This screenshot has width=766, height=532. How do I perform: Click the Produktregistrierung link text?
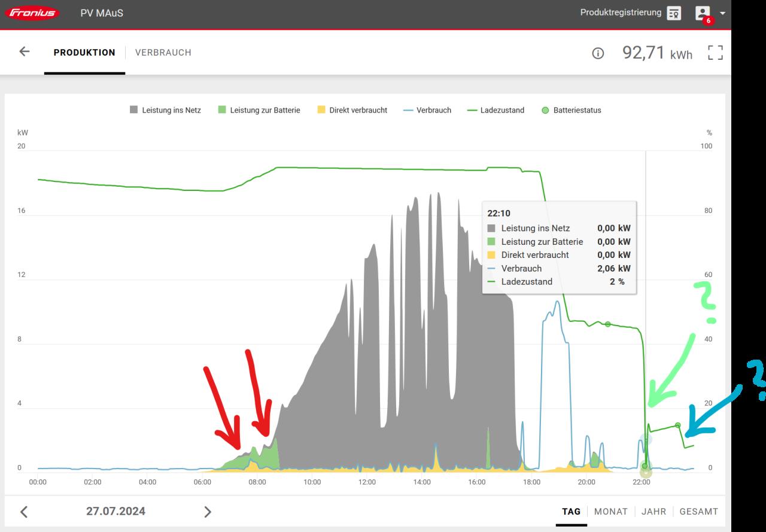(621, 13)
